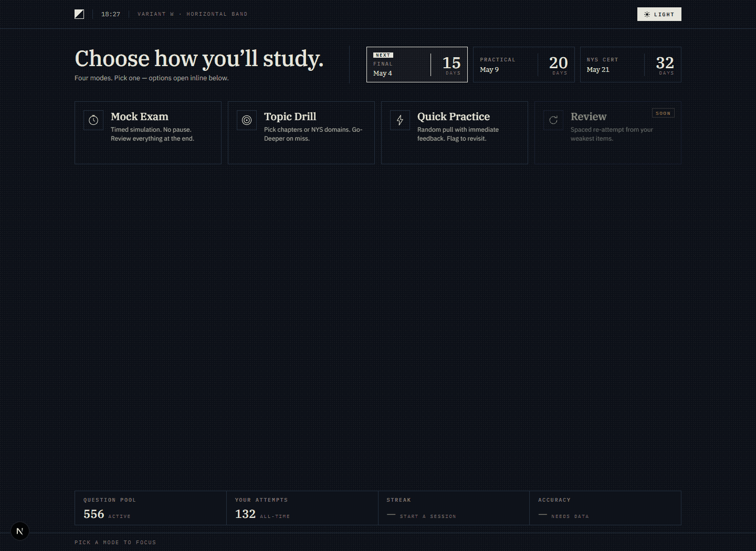The image size is (756, 551).
Task: Click the SOON badge on Review
Action: click(663, 113)
